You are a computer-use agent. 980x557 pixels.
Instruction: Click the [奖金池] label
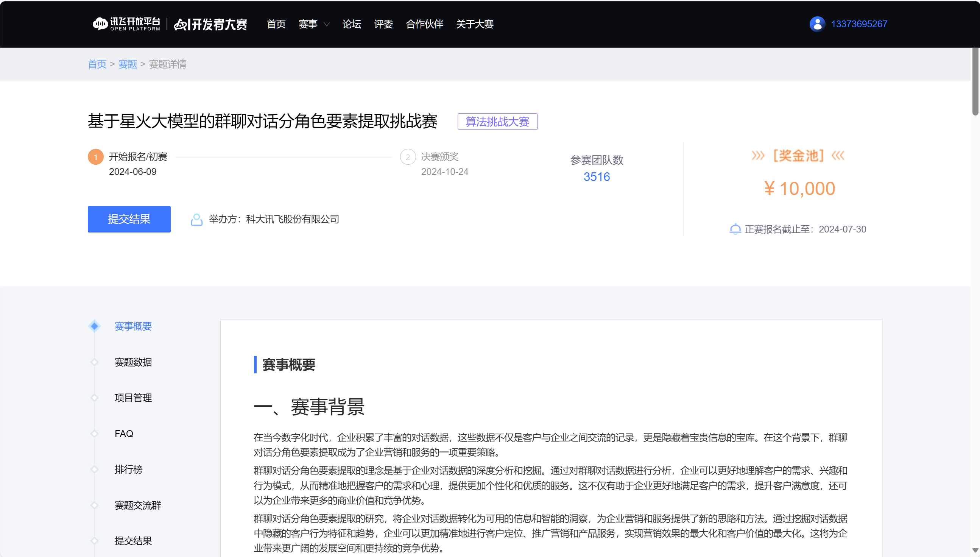coord(798,156)
